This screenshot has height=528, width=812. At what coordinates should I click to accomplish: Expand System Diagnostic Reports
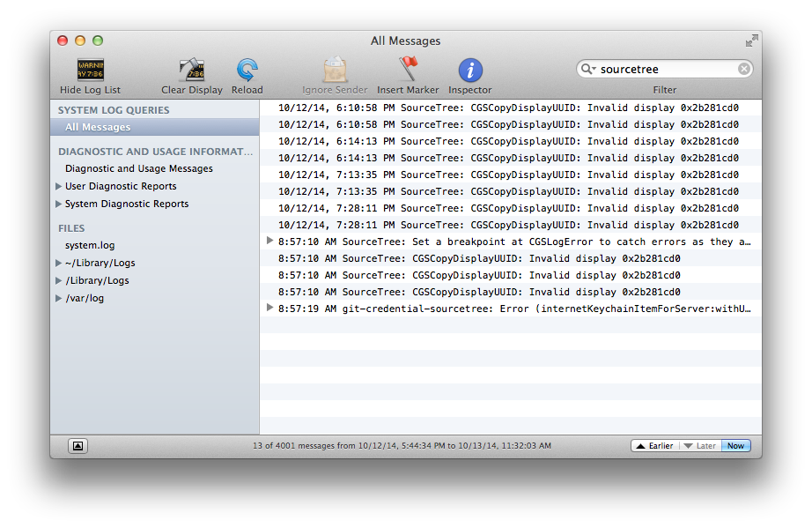click(58, 205)
